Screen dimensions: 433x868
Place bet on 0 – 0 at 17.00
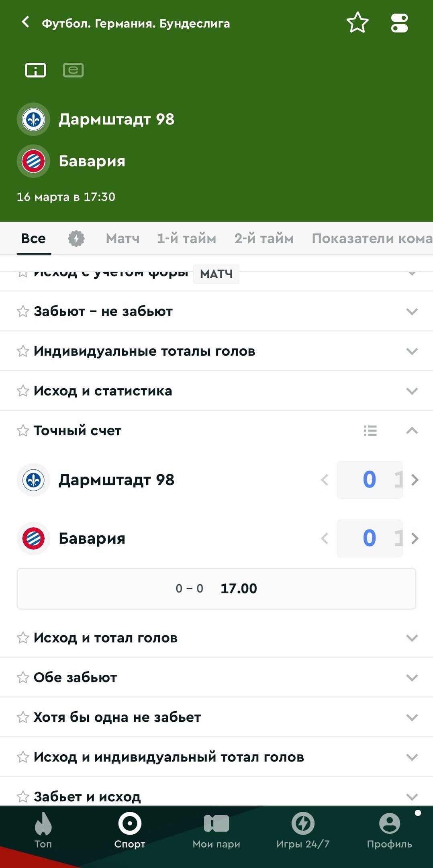click(216, 589)
